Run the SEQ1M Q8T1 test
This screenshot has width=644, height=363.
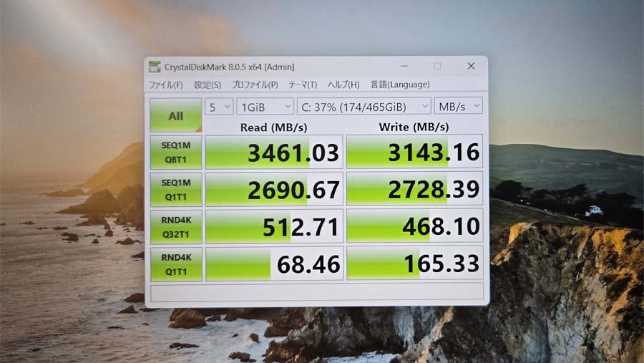(176, 152)
